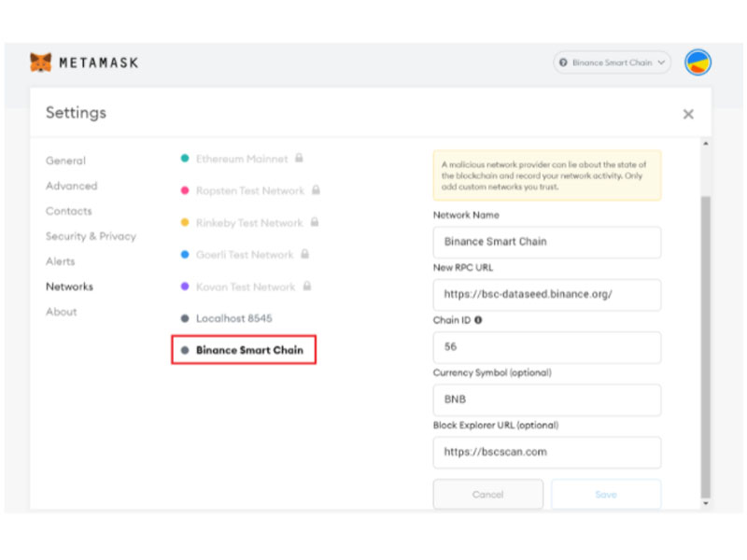This screenshot has height=560, width=747.
Task: Open the Binance Smart Chain network dropdown
Action: click(x=612, y=63)
